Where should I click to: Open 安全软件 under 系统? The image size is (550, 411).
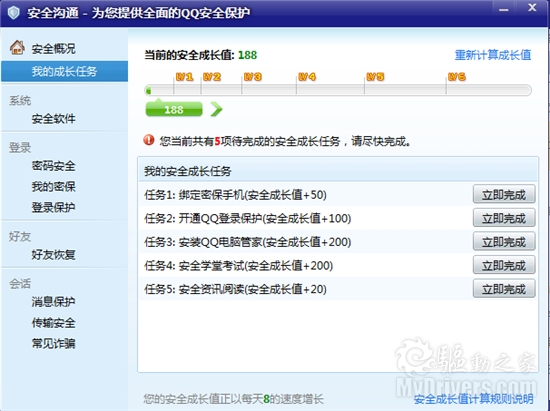(x=53, y=119)
